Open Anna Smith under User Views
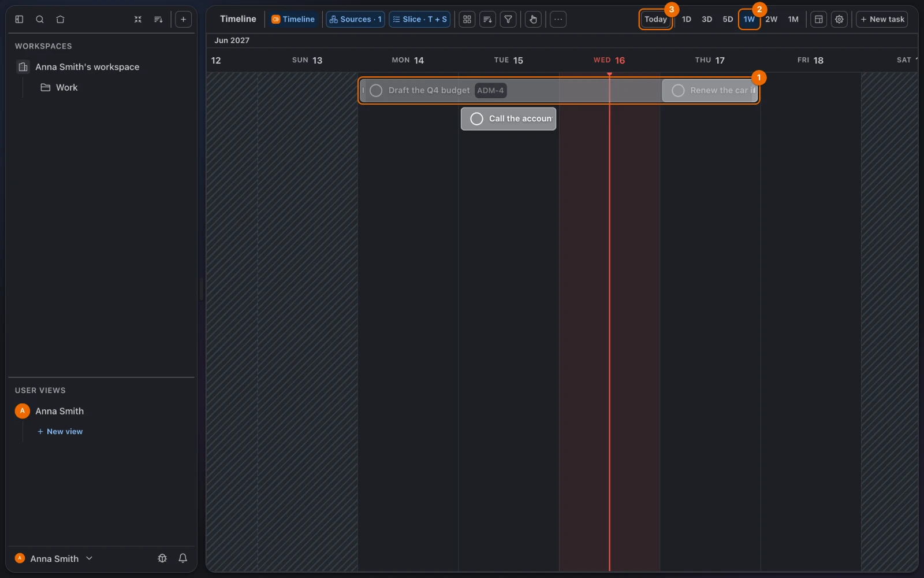Viewport: 924px width, 578px height. [x=59, y=411]
